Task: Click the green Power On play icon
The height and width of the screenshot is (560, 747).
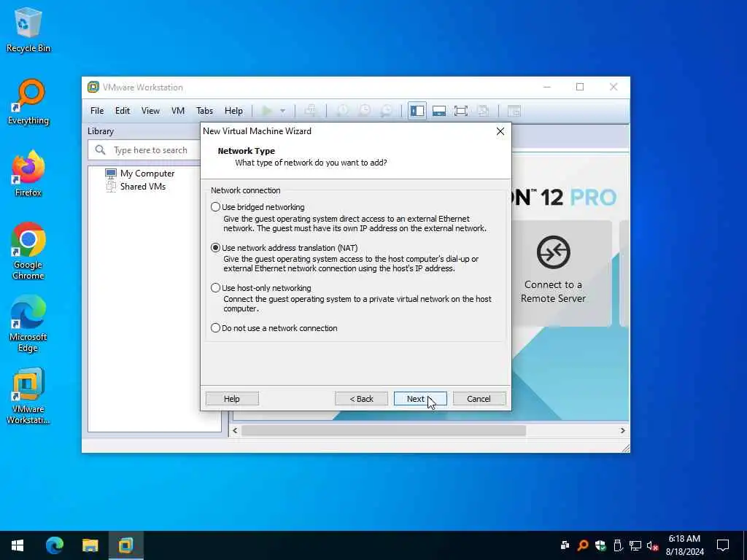Action: coord(267,111)
